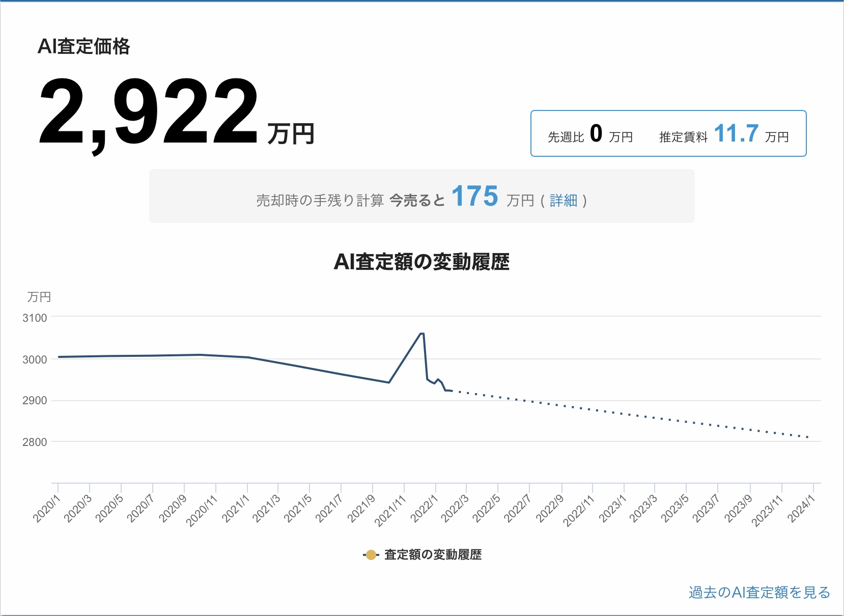Click the 175 万円 proceeds amount
The width and height of the screenshot is (844, 616).
tap(492, 197)
